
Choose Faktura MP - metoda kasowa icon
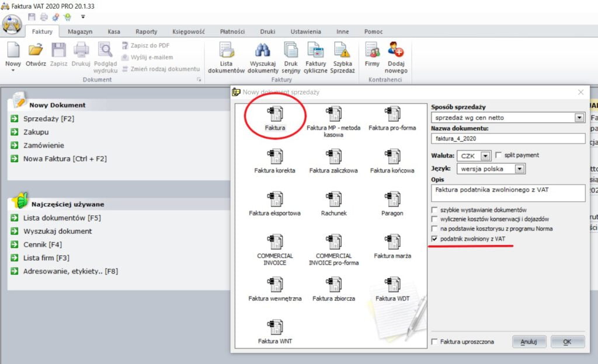tap(333, 114)
